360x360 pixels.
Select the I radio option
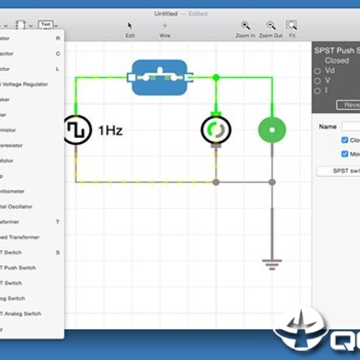click(317, 91)
